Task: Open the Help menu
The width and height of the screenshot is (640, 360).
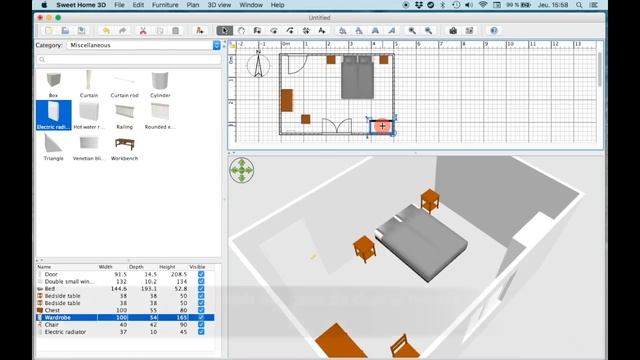Action: (x=278, y=5)
